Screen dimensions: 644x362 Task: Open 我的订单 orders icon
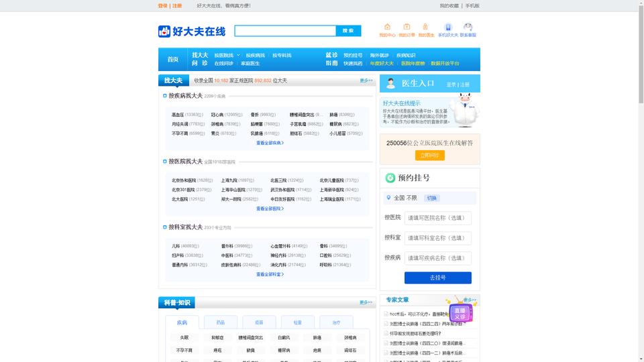[407, 27]
